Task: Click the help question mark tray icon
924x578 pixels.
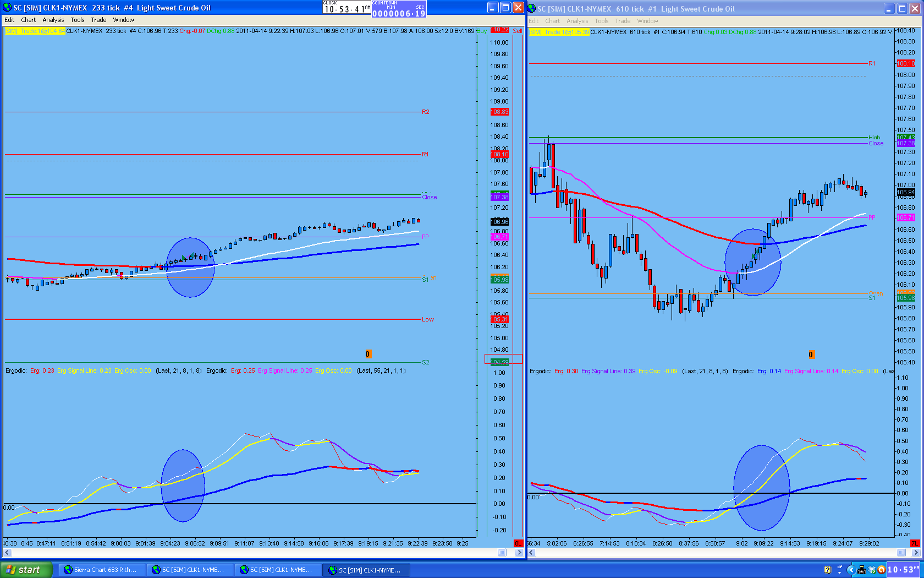Action: [827, 570]
